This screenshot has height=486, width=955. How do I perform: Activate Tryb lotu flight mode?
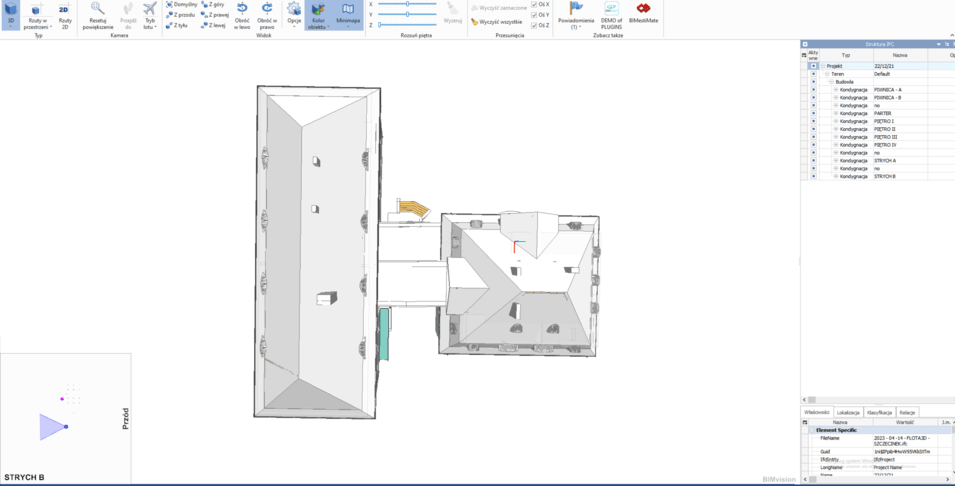[150, 12]
